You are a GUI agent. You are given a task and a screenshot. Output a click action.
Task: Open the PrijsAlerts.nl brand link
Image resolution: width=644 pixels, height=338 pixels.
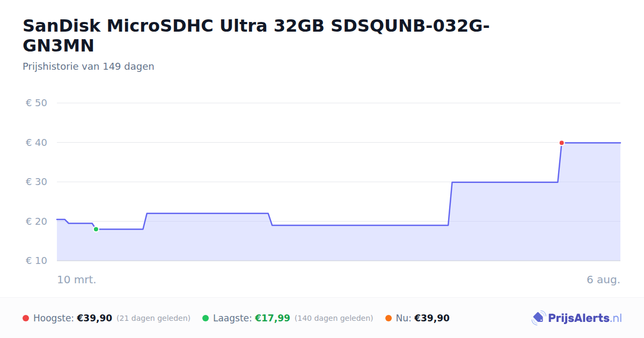576,318
